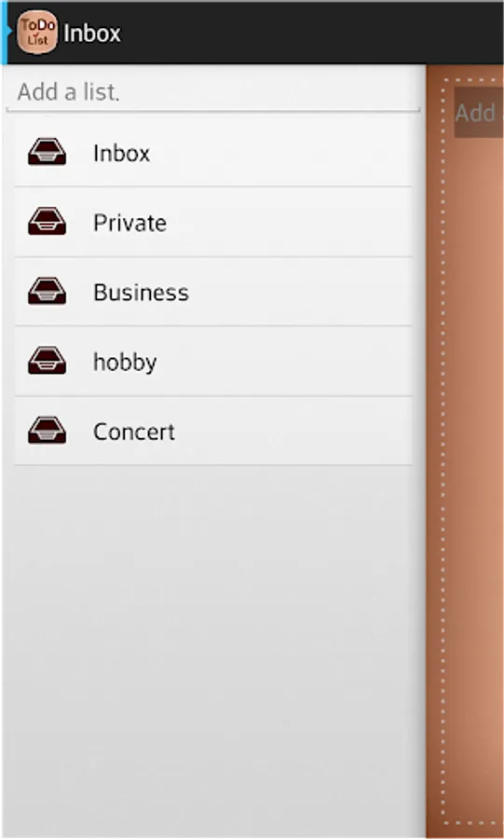The height and width of the screenshot is (839, 504).
Task: Tap empty gray area below Concert
Action: point(213,650)
